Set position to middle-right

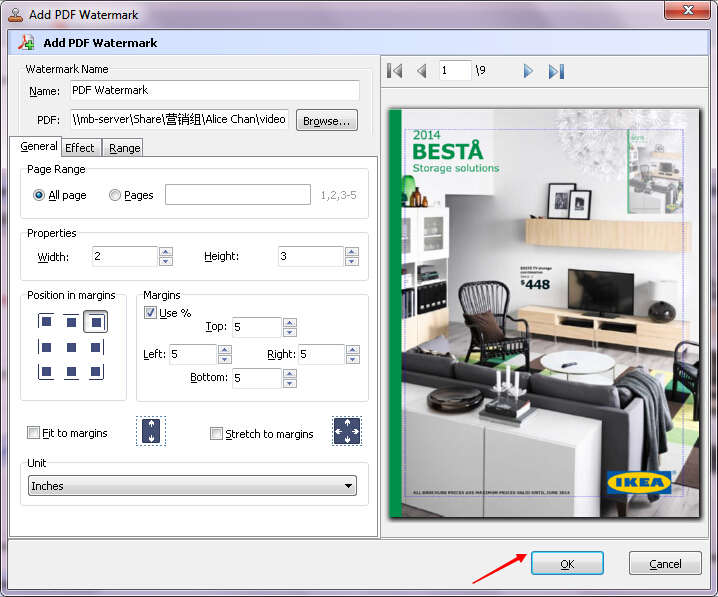pyautogui.click(x=97, y=347)
